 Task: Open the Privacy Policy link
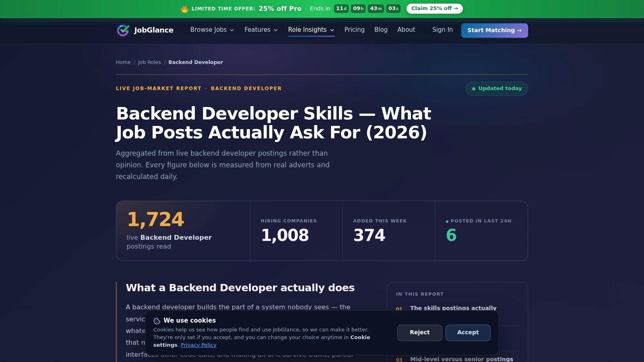click(198, 345)
